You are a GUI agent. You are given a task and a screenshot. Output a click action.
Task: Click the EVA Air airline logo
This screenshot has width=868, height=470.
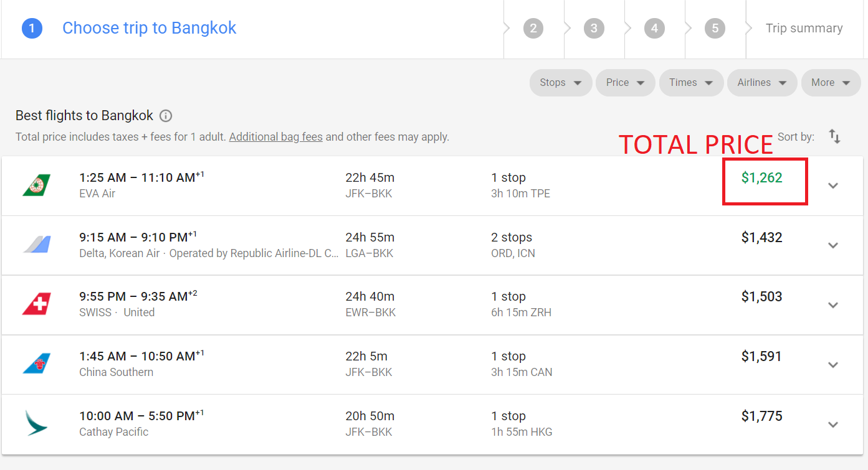pos(36,186)
